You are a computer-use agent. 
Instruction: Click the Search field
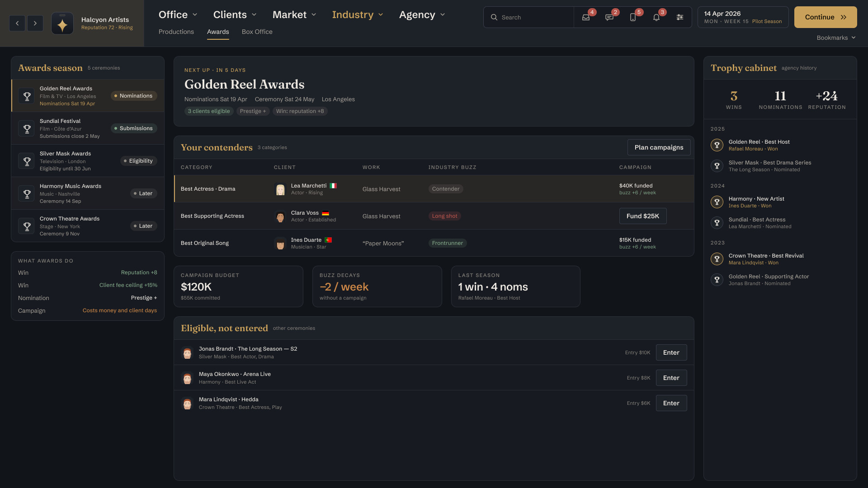click(528, 17)
